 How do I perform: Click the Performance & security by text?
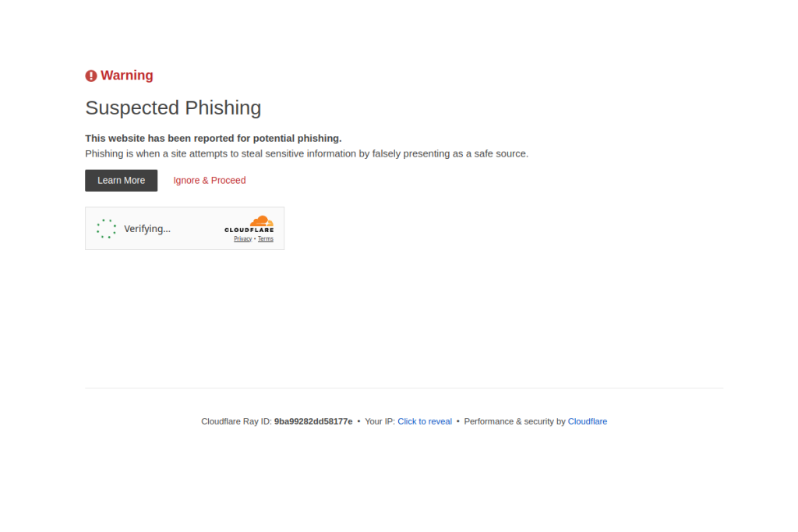[x=514, y=421]
